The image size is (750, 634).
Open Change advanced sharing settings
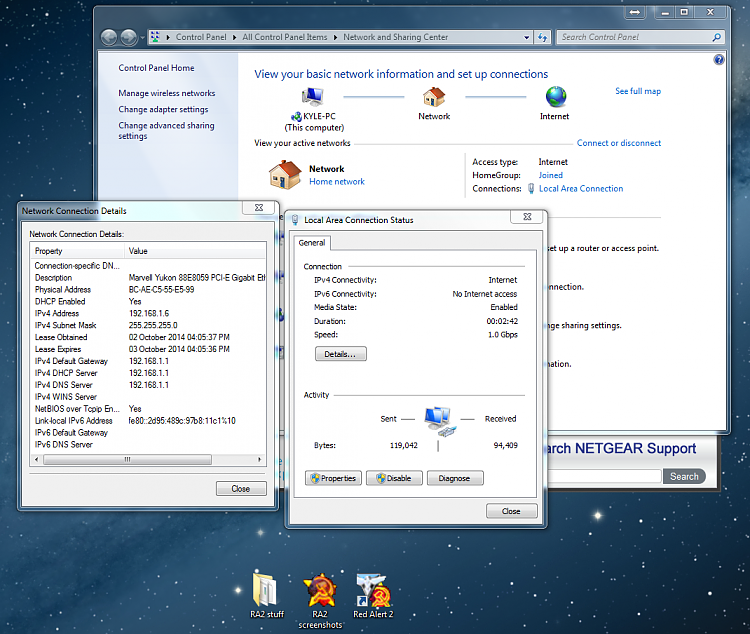pos(166,131)
